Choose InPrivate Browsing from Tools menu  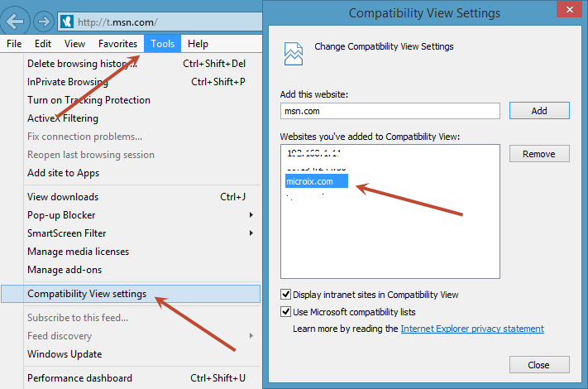(x=68, y=82)
